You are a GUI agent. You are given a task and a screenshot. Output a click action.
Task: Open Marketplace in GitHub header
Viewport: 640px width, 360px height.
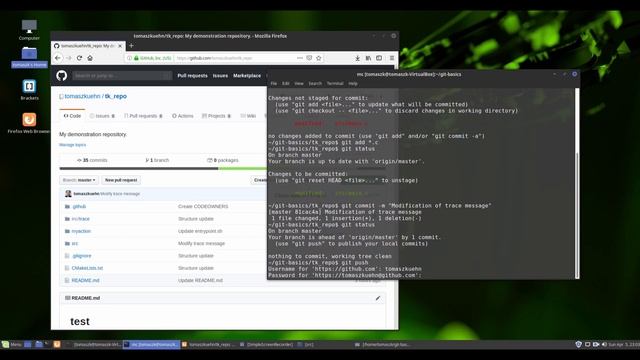pyautogui.click(x=247, y=76)
